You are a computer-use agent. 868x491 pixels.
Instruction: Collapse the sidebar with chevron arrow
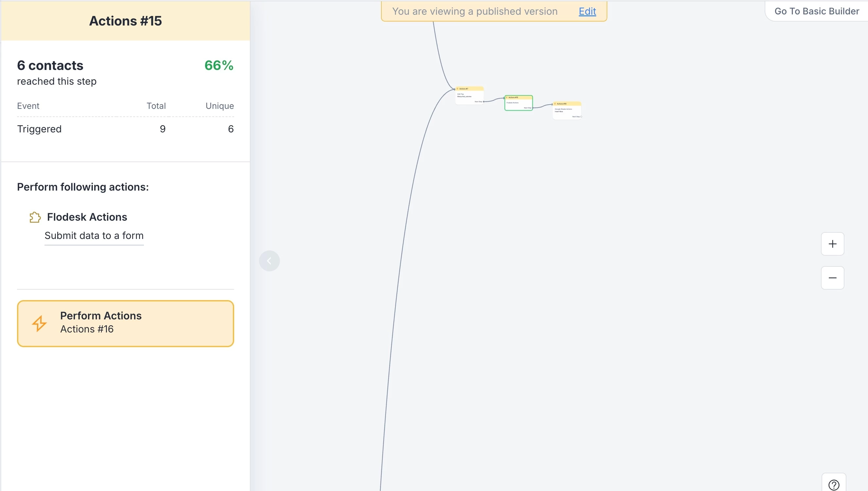tap(269, 261)
